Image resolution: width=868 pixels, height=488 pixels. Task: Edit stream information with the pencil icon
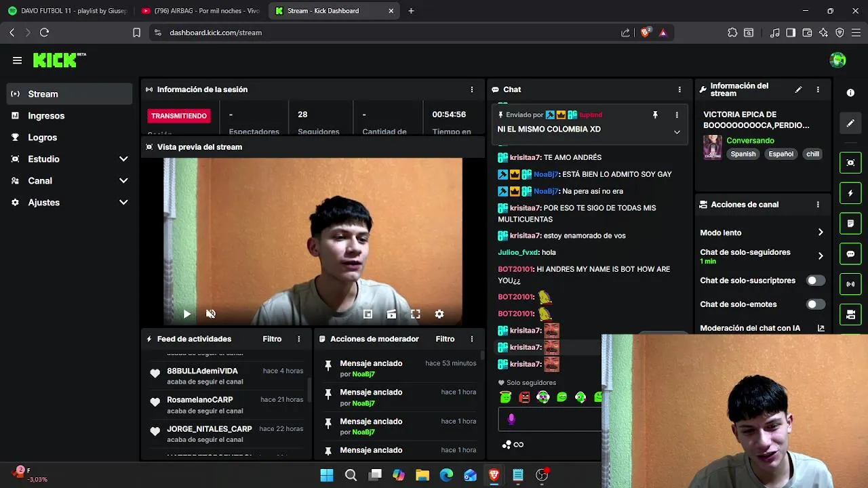tap(798, 89)
